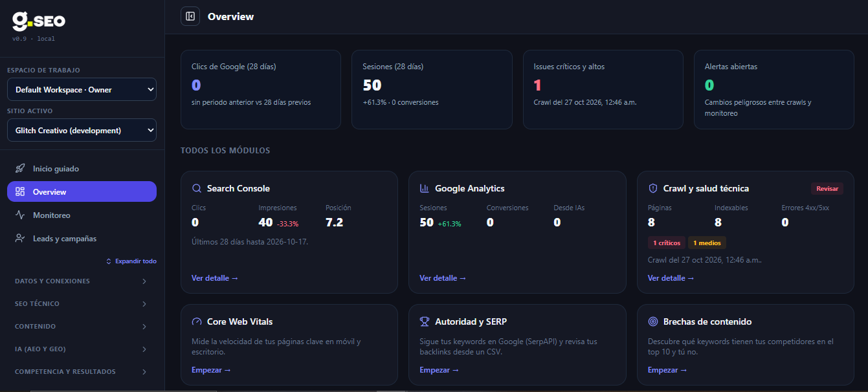Click the Search Console card title
This screenshot has width=868, height=392.
click(x=238, y=189)
